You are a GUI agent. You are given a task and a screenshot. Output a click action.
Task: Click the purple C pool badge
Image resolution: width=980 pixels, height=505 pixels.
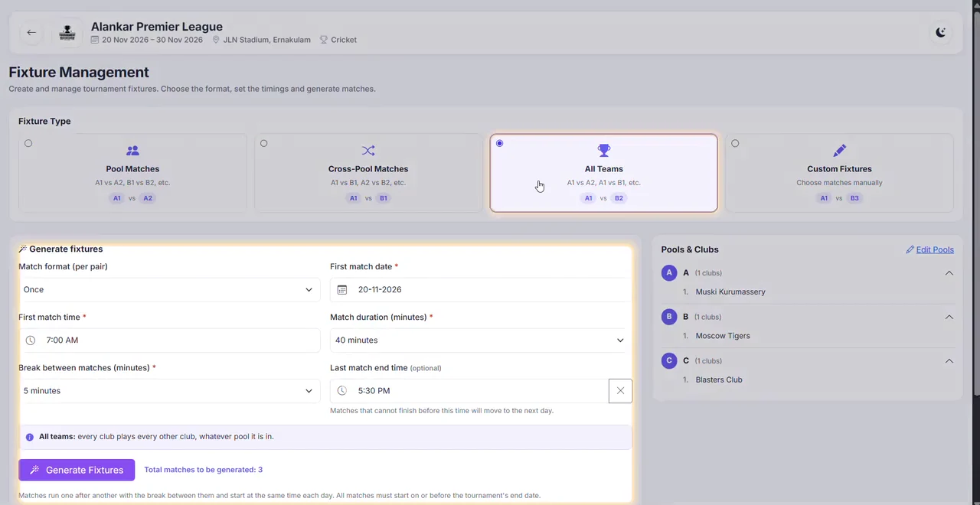tap(669, 360)
